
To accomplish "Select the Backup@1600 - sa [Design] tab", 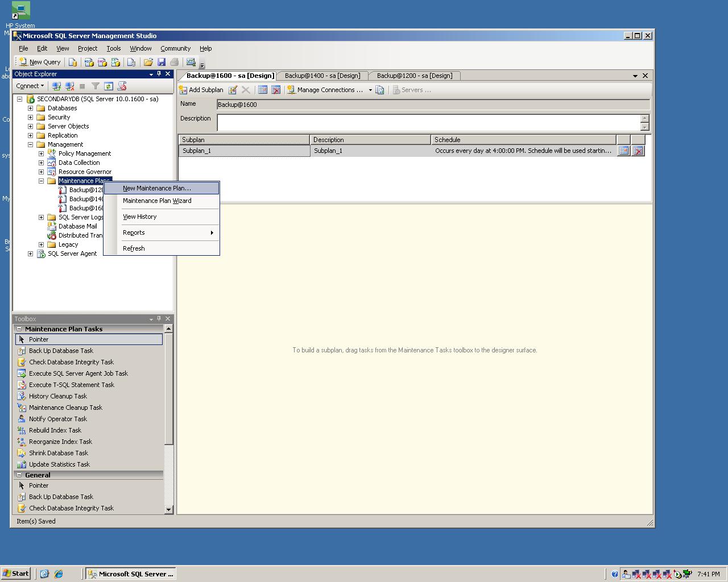I will [230, 76].
